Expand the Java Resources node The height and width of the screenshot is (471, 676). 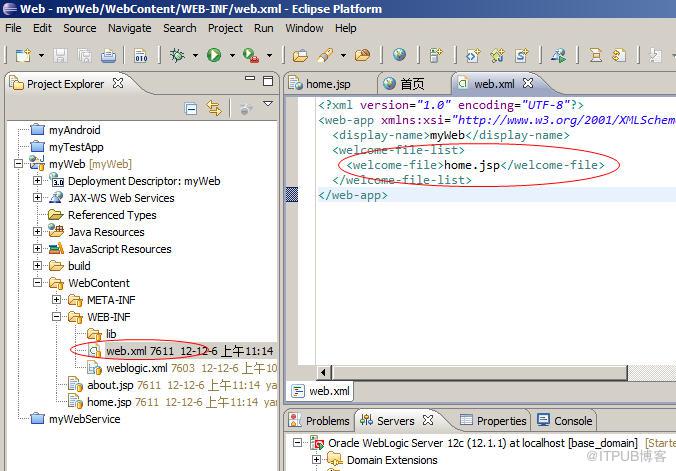[x=38, y=232]
